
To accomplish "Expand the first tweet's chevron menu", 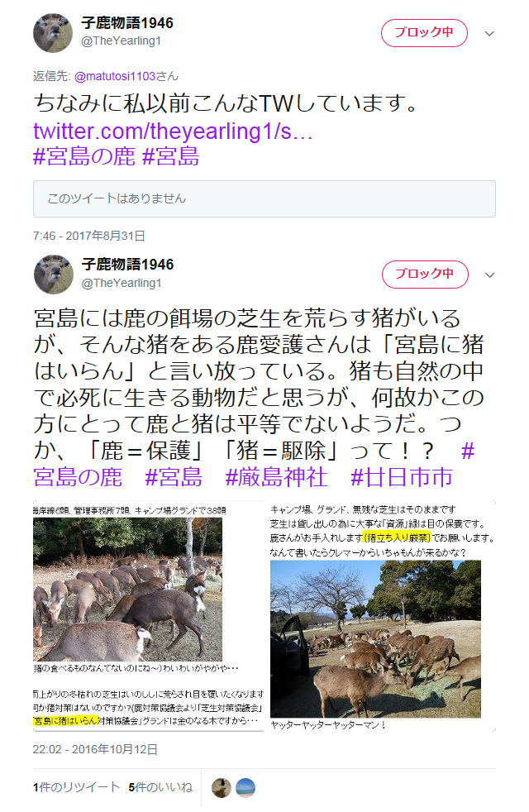I will (x=489, y=34).
